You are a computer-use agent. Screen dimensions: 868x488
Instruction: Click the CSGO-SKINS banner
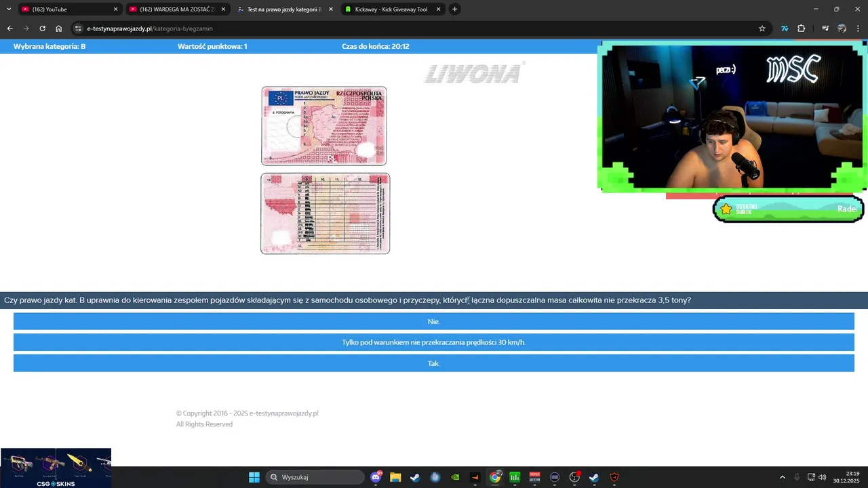56,468
